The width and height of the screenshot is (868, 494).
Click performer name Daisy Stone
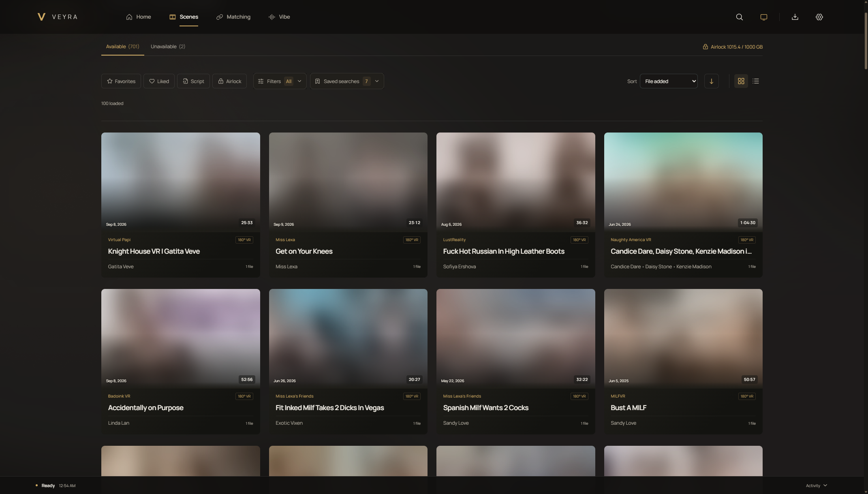658,267
